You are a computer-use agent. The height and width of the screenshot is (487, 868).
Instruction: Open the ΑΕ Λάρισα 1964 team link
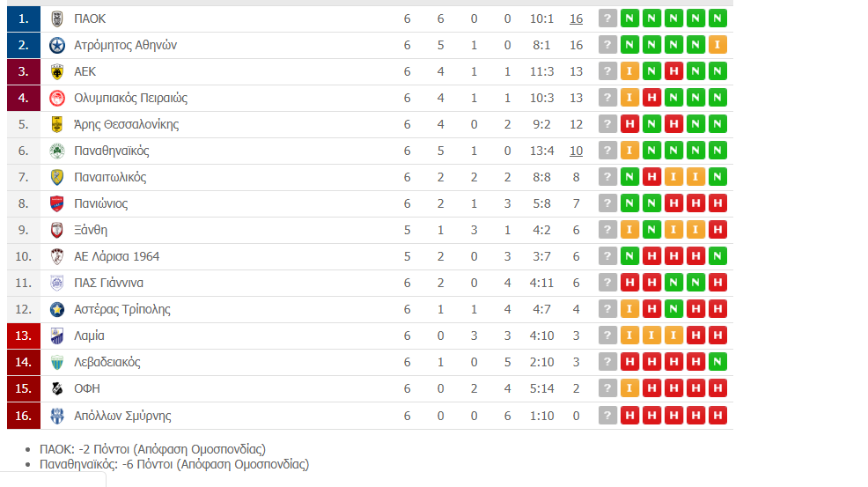click(116, 256)
